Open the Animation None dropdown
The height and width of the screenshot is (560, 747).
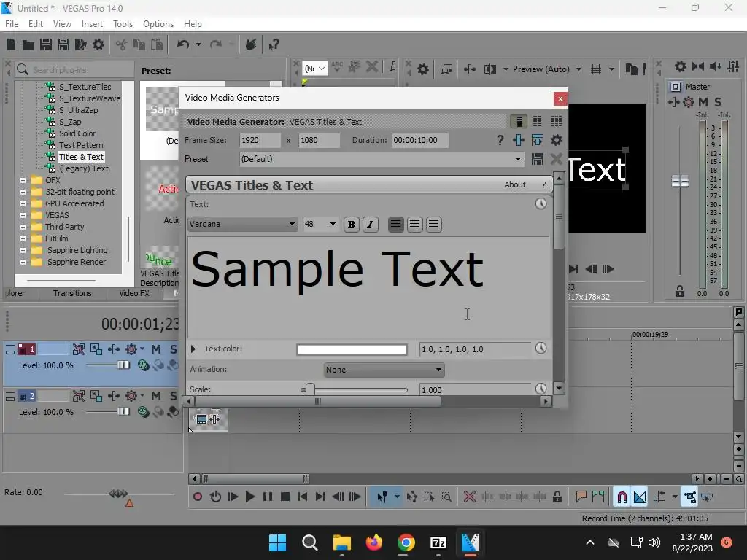384,370
